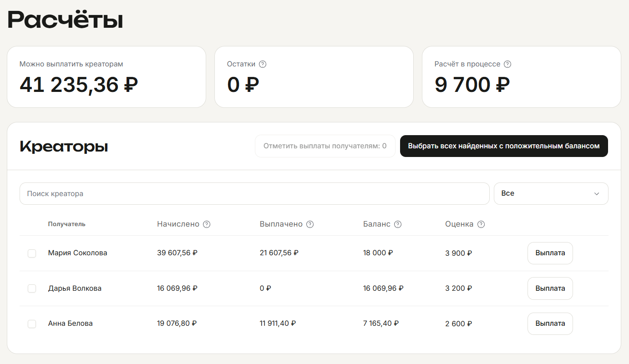This screenshot has height=364, width=629.
Task: Click accrued amount 19 076,80 ₽
Action: (x=177, y=324)
